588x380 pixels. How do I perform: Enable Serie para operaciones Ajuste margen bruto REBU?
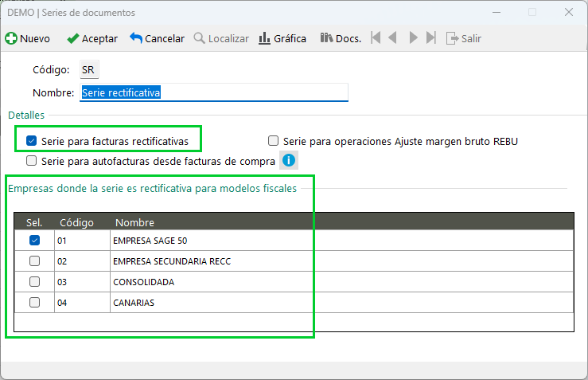click(x=274, y=141)
